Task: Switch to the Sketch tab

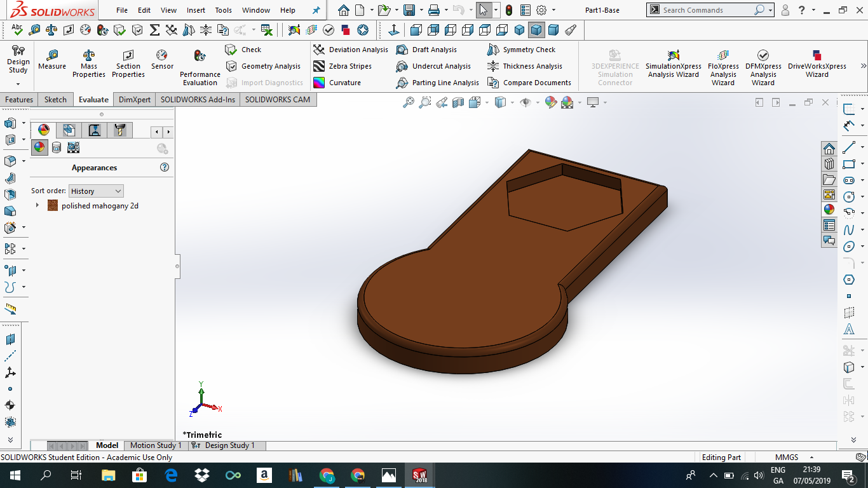Action: pyautogui.click(x=55, y=99)
